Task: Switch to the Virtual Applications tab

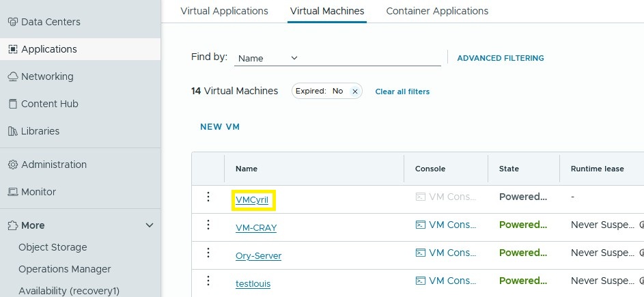Action: [x=224, y=11]
